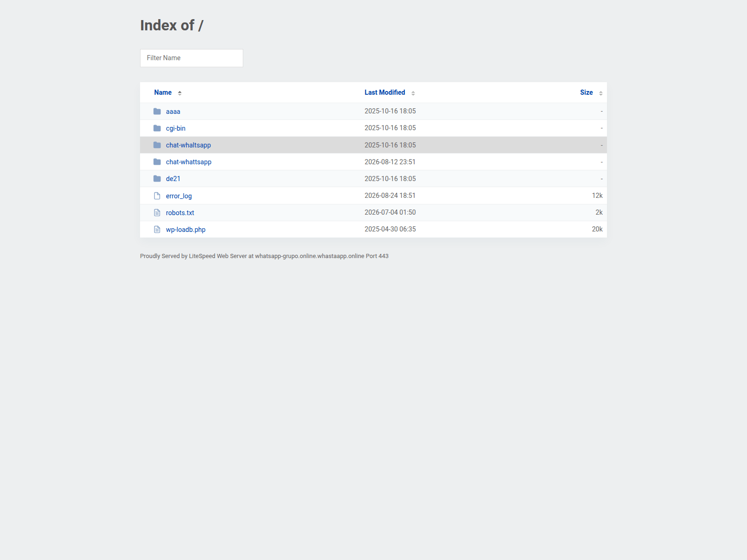Click the wp-loadb.php document icon

tap(157, 230)
